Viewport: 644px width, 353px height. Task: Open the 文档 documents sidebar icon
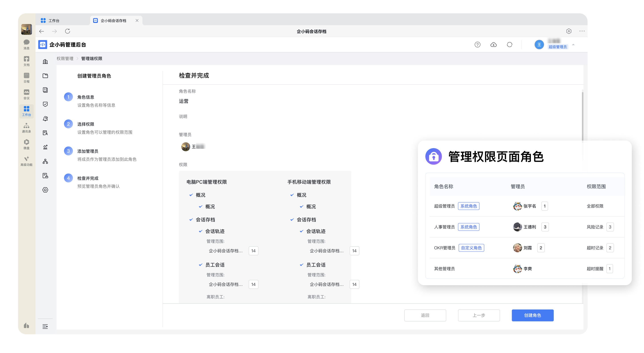click(26, 61)
